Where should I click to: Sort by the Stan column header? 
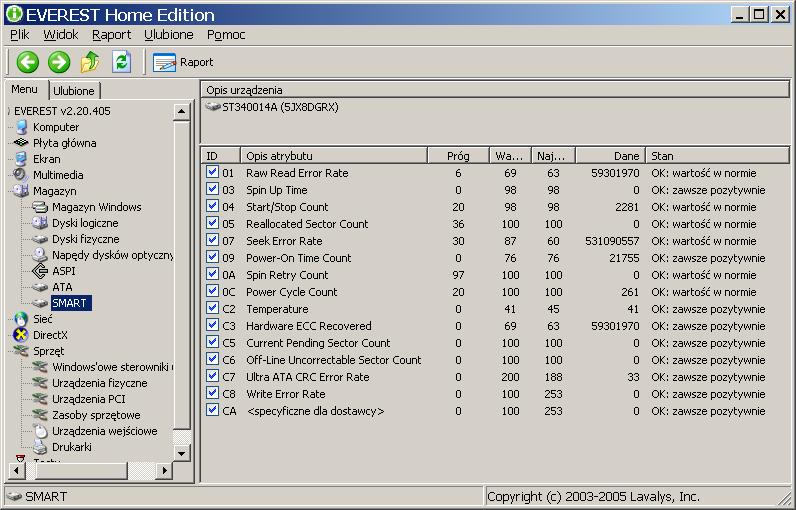point(717,156)
